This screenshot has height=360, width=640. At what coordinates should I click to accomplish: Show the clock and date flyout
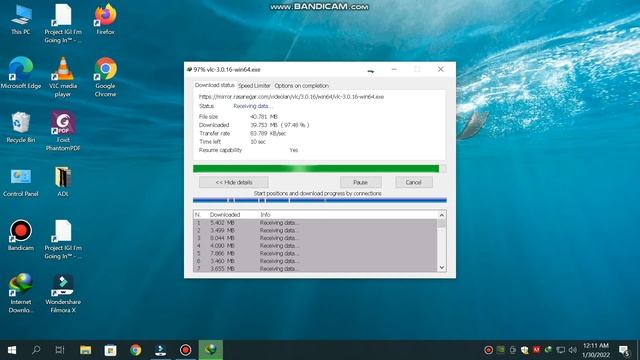pyautogui.click(x=596, y=350)
